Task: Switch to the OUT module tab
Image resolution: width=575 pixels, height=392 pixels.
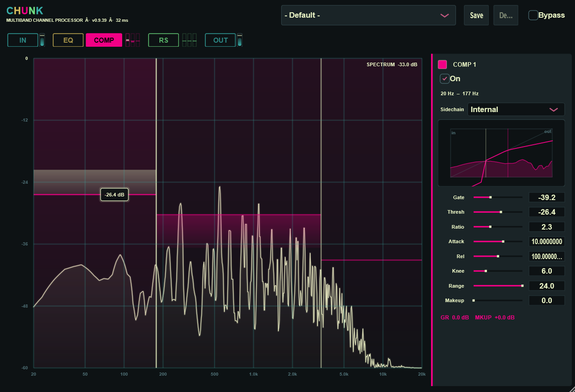Action: click(x=220, y=40)
